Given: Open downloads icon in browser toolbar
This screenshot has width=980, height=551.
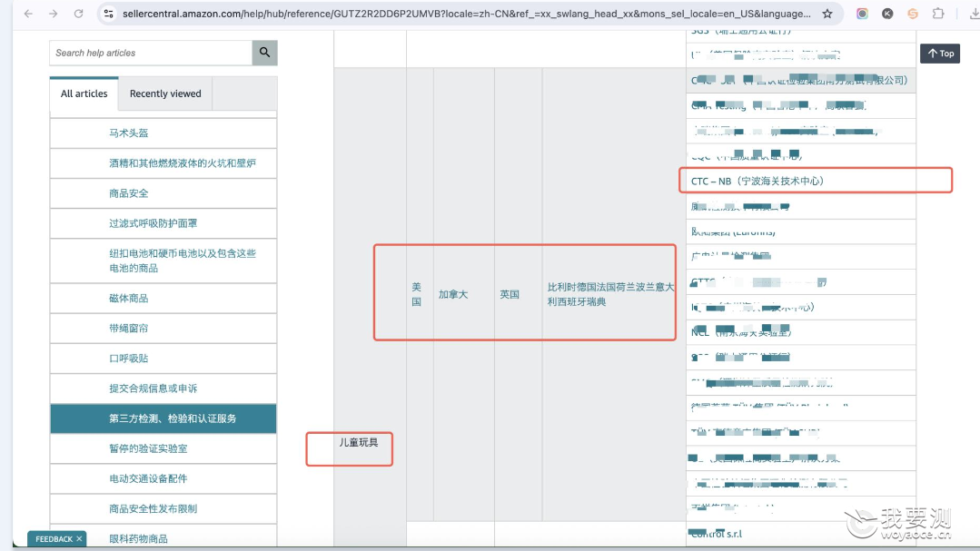Looking at the screenshot, I should (974, 13).
